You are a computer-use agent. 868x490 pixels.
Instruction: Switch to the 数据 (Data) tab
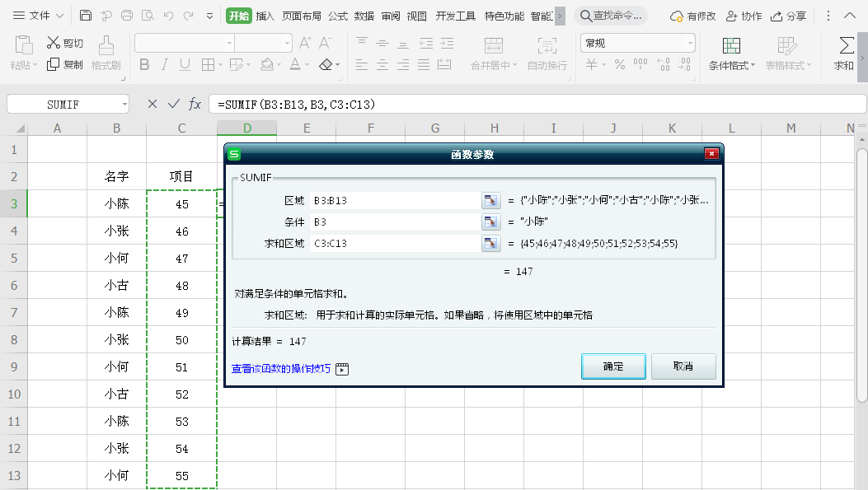(x=364, y=16)
